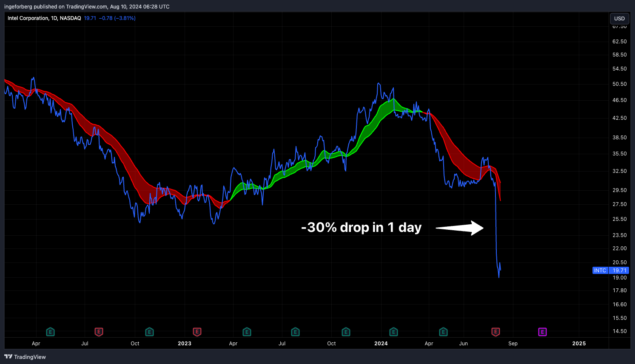The image size is (635, 364).
Task: Click the 2024 label on time axis
Action: [381, 344]
